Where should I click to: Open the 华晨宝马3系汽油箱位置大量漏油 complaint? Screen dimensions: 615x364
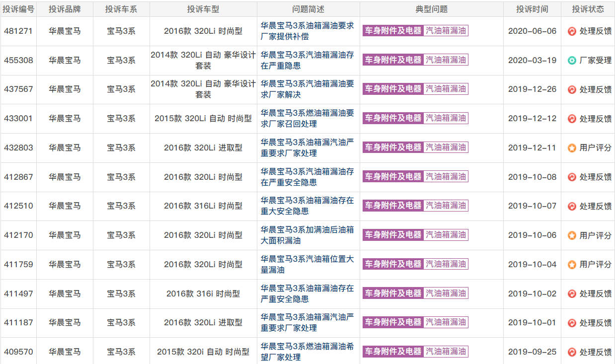307,264
